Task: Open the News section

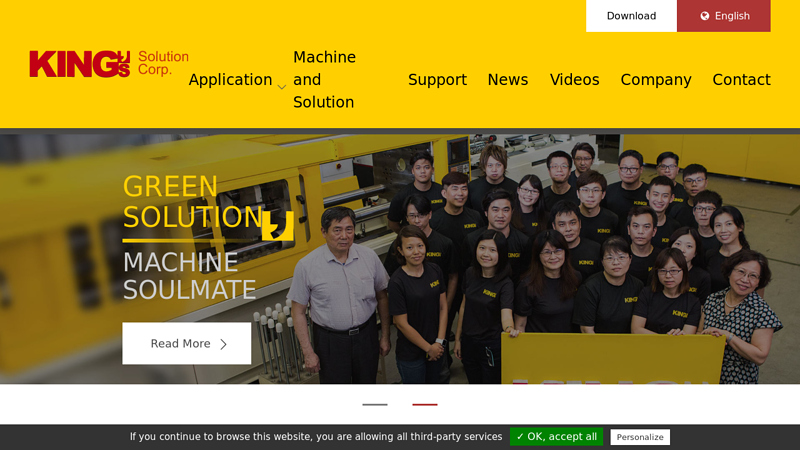Action: tap(508, 80)
